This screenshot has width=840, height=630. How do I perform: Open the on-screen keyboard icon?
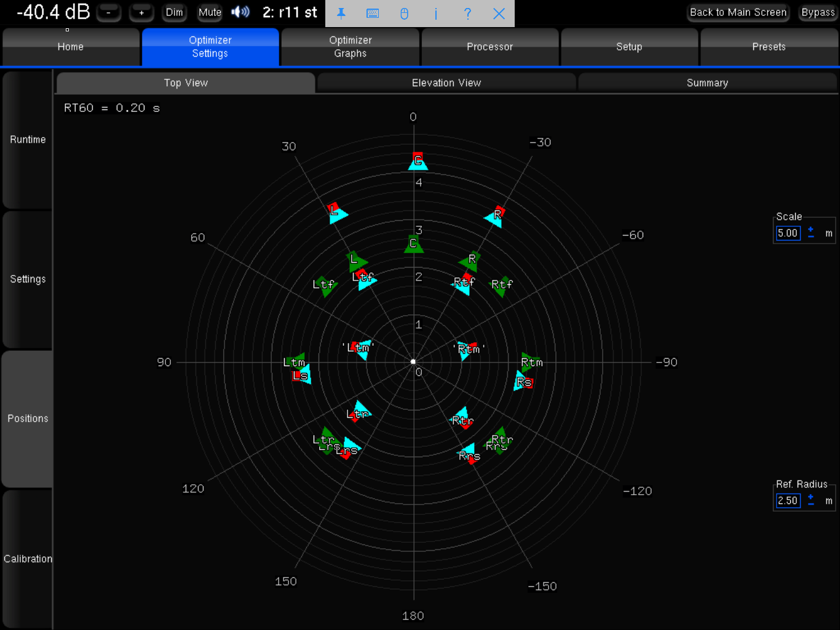coord(373,13)
